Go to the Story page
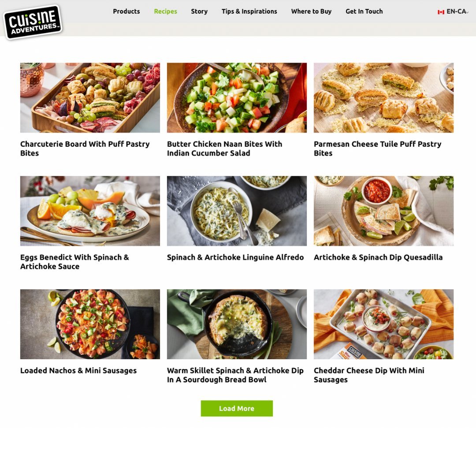The image size is (476, 476). coord(199,11)
